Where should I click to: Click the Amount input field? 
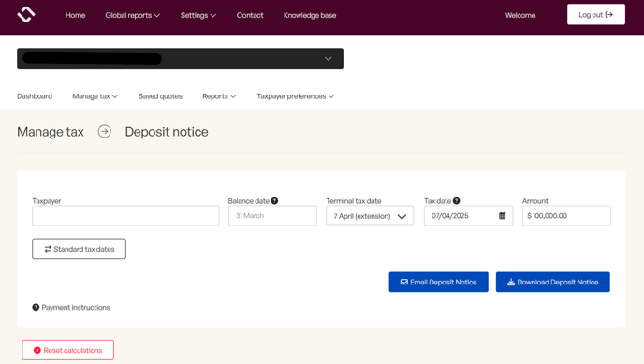click(x=566, y=216)
